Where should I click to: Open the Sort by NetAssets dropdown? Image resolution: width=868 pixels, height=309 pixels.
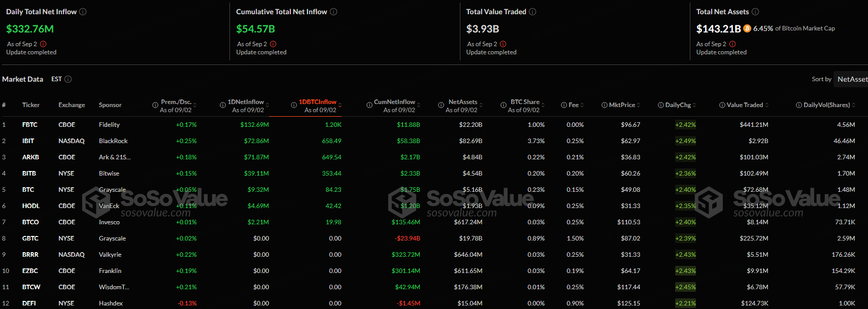pos(852,79)
